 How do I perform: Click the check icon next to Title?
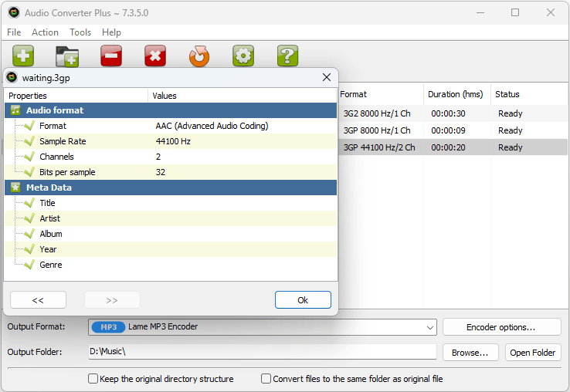[x=29, y=203]
